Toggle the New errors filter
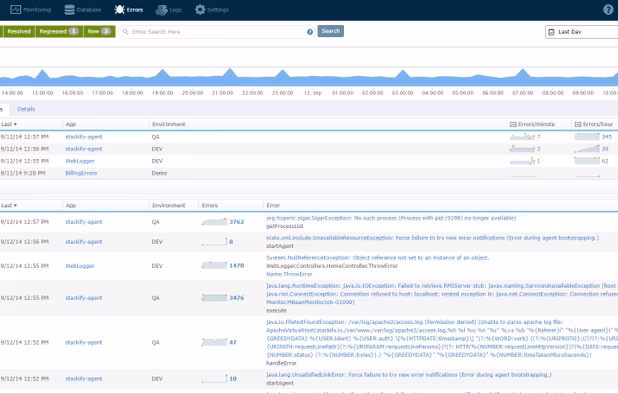The height and width of the screenshot is (394, 618). point(99,32)
